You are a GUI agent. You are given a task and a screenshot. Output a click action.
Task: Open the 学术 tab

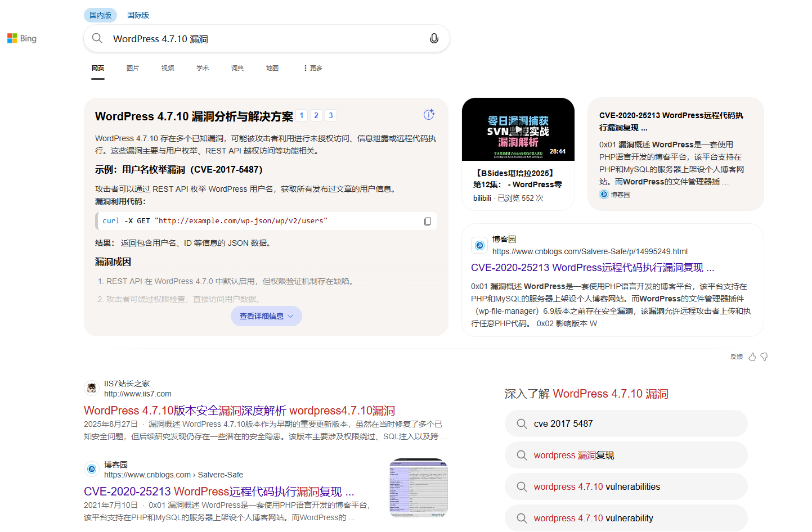click(203, 68)
